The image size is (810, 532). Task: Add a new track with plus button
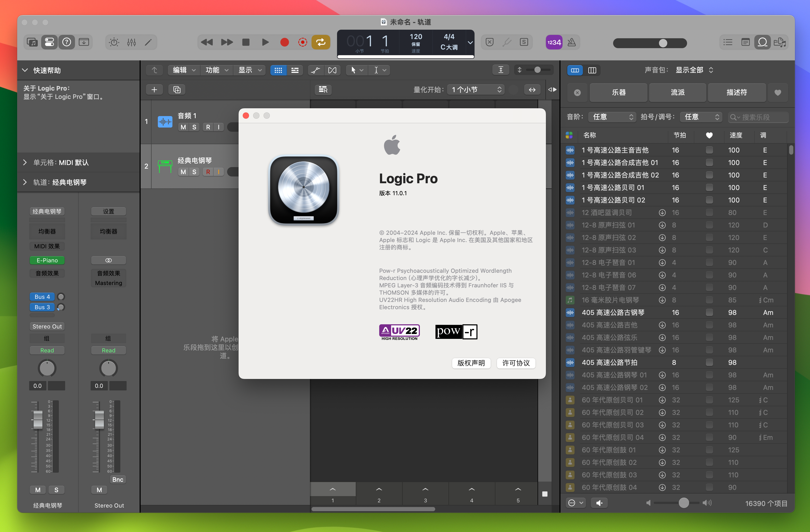tap(154, 90)
